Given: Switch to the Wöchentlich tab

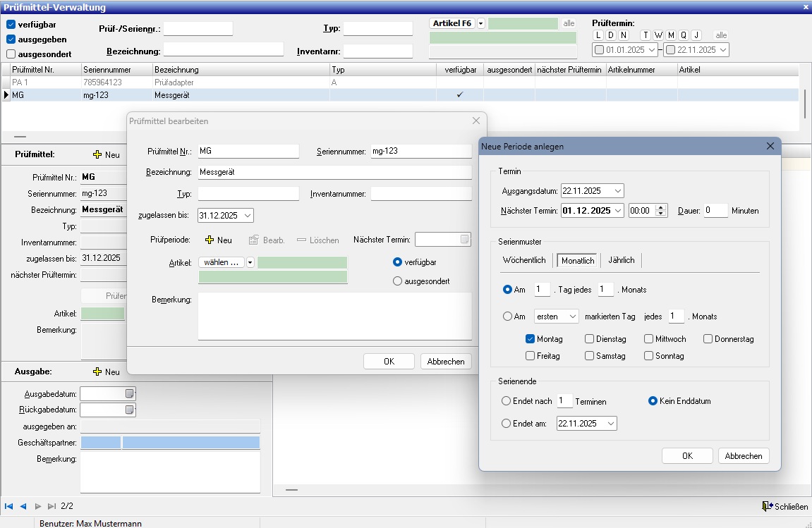Looking at the screenshot, I should pyautogui.click(x=524, y=260).
